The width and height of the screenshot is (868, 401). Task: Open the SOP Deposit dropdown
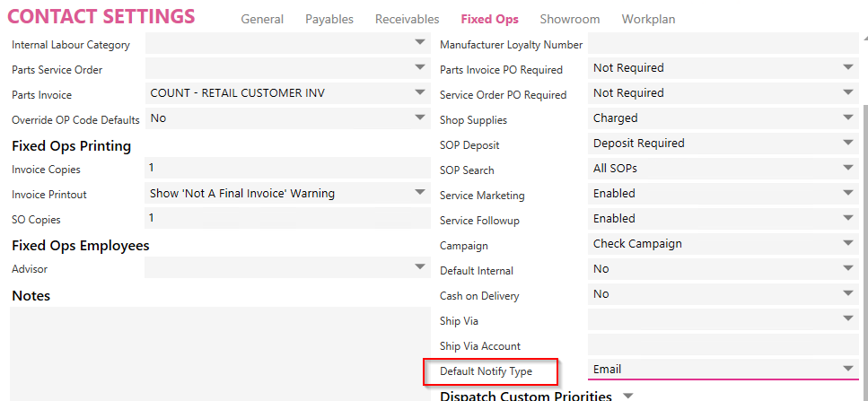pyautogui.click(x=723, y=144)
